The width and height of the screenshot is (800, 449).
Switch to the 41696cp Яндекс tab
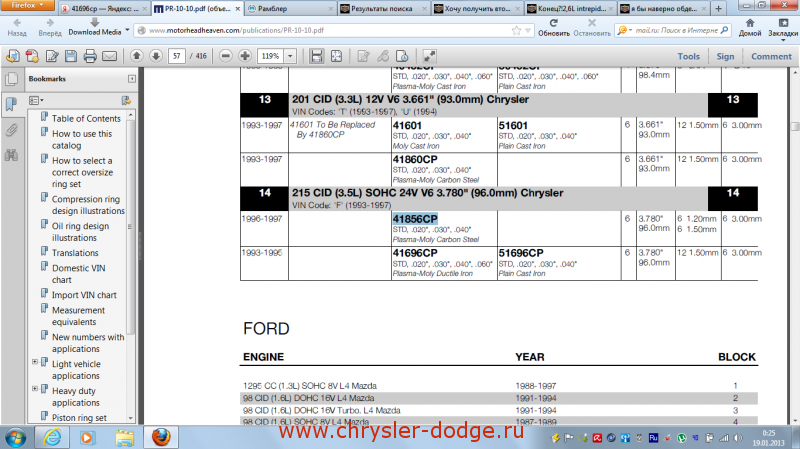click(x=104, y=9)
